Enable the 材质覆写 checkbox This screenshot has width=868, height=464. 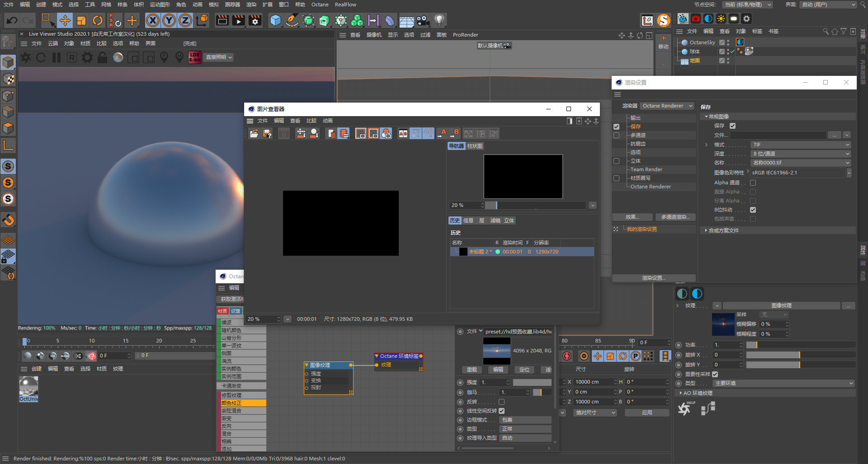point(616,178)
